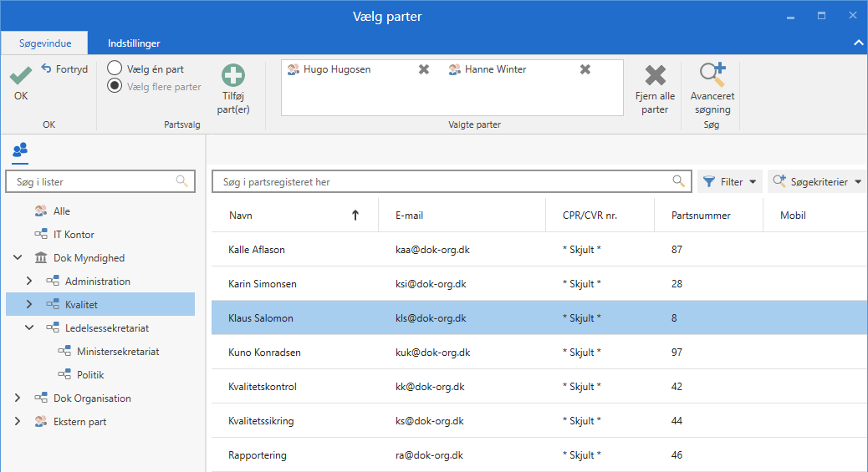Open the Filter dropdown
The height and width of the screenshot is (472, 868).
(730, 181)
